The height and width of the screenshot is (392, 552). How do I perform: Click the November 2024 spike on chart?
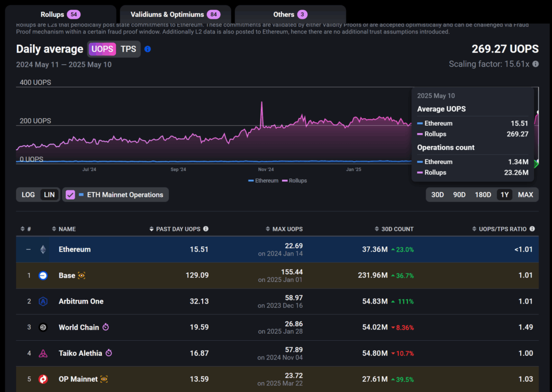pyautogui.click(x=261, y=102)
